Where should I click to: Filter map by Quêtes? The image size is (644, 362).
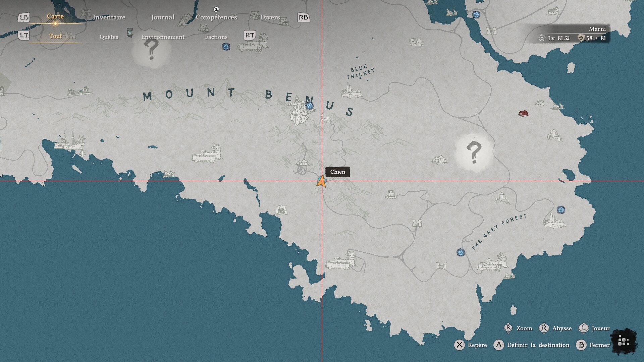pos(109,37)
